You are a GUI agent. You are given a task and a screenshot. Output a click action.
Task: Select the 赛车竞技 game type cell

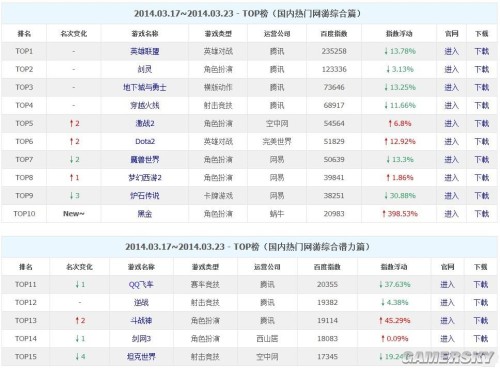pyautogui.click(x=205, y=284)
